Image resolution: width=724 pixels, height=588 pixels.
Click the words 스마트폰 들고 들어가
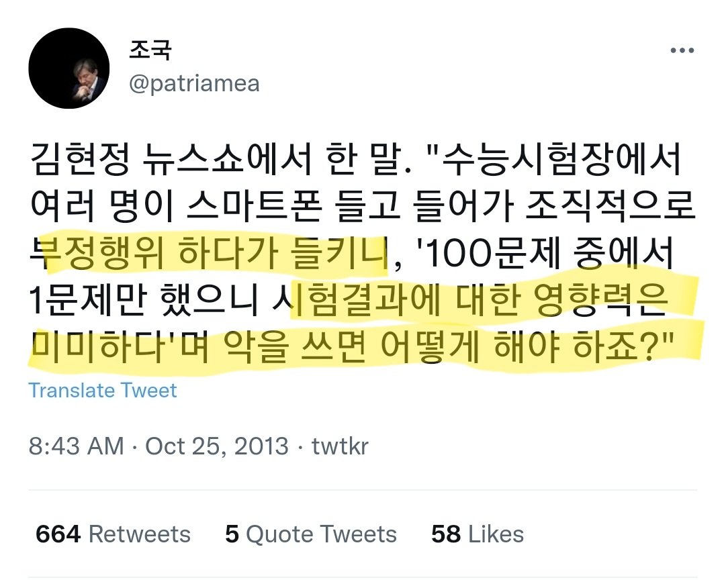click(350, 206)
